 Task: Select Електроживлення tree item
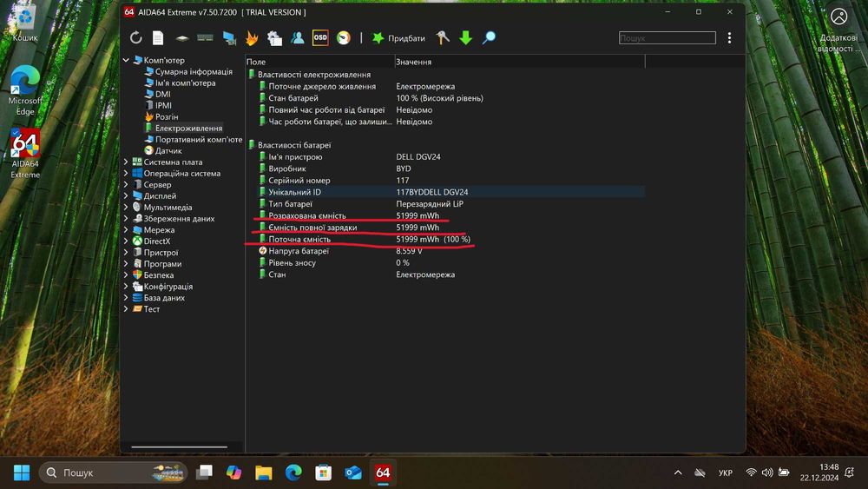(x=188, y=128)
